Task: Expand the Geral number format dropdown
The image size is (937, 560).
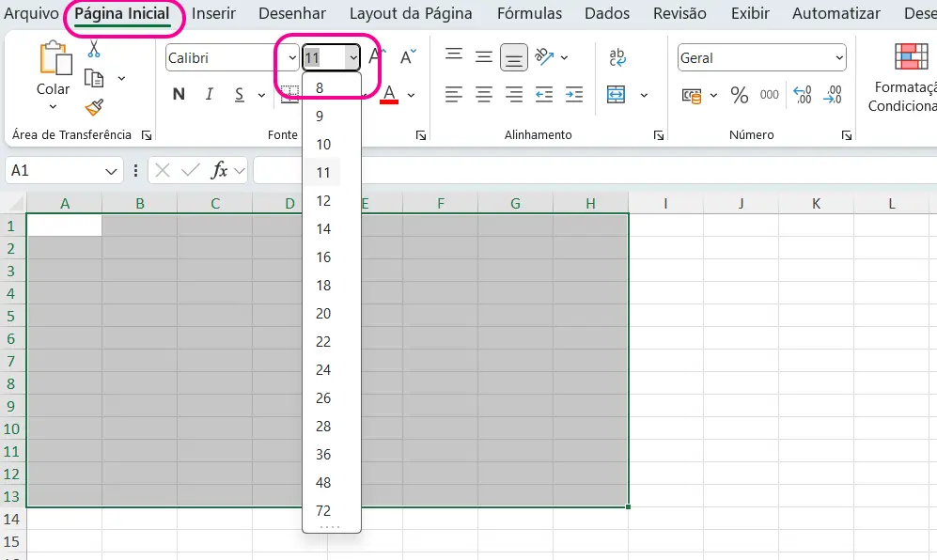Action: 838,57
